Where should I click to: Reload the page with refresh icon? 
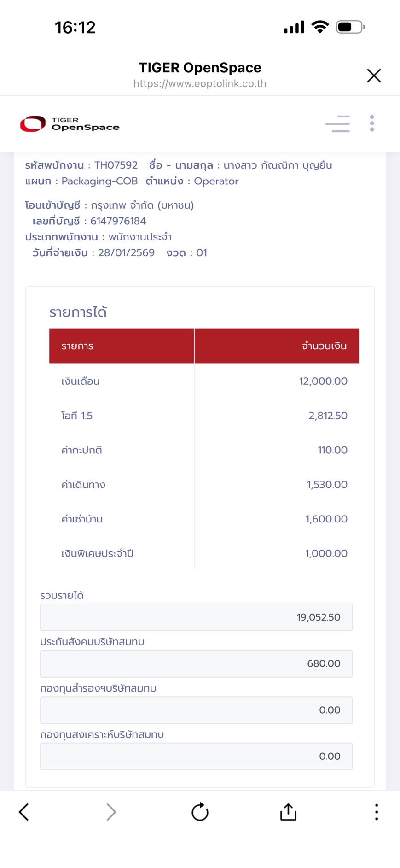pos(200,812)
